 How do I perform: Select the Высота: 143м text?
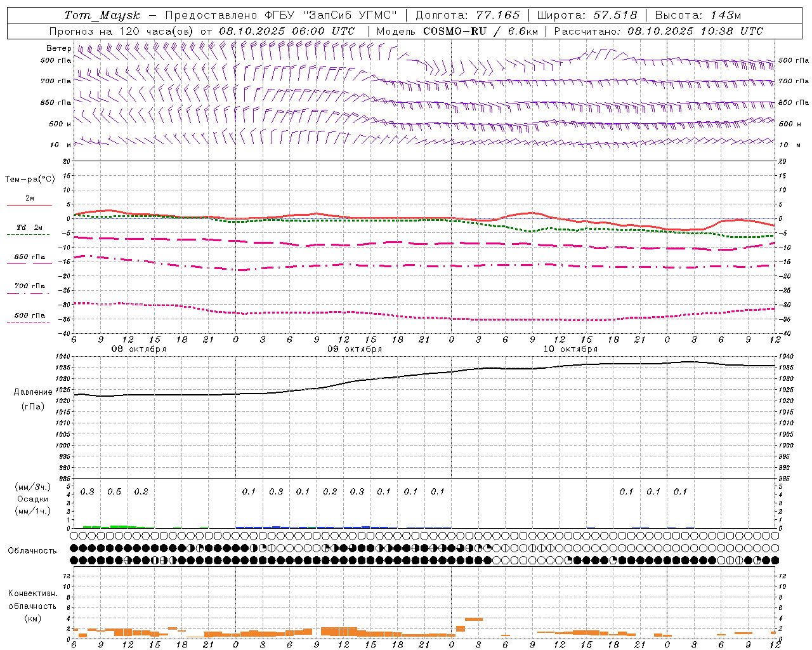(698, 15)
